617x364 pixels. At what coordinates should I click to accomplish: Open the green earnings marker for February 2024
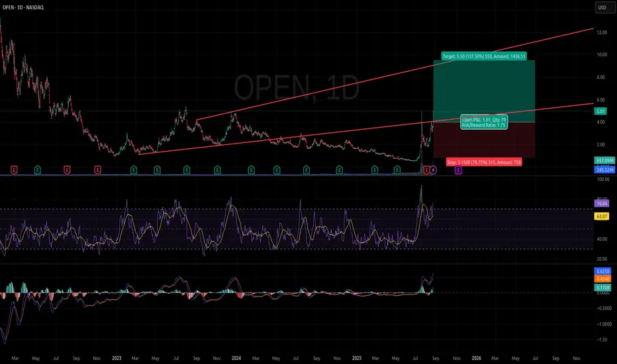point(251,170)
